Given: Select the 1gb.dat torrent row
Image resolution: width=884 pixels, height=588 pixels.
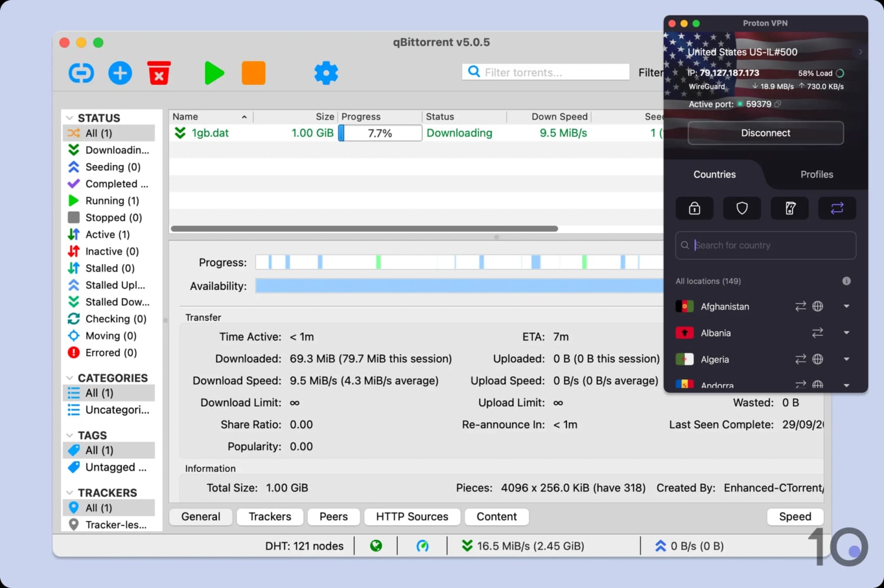Looking at the screenshot, I should pos(416,133).
